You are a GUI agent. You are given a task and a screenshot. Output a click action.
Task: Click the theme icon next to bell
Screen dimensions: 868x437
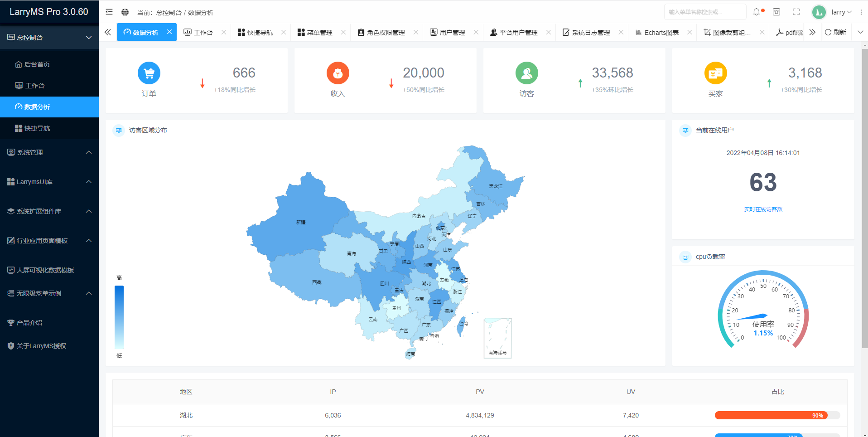[776, 12]
